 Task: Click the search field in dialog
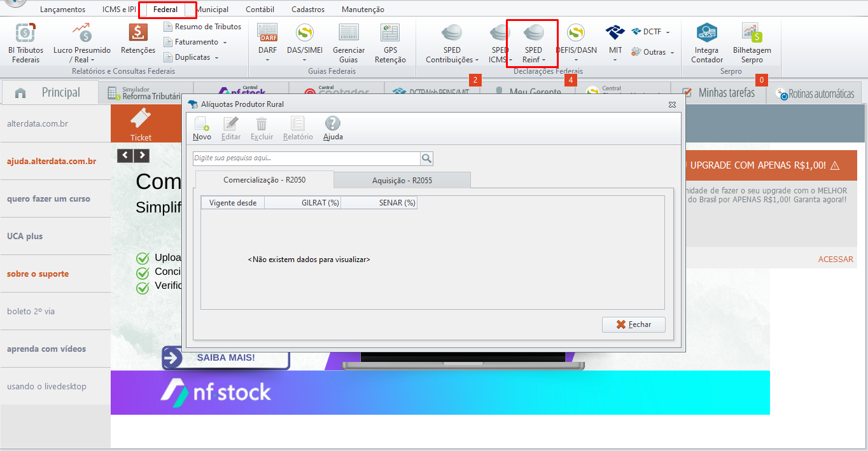[x=306, y=158]
